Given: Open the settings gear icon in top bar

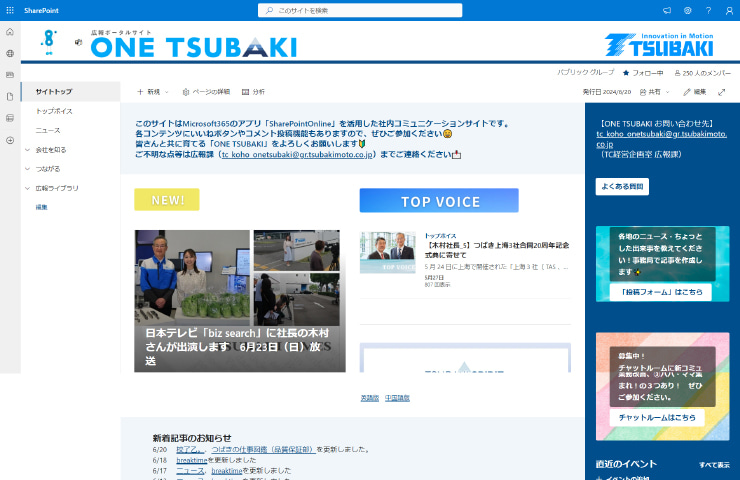Looking at the screenshot, I should pos(687,10).
